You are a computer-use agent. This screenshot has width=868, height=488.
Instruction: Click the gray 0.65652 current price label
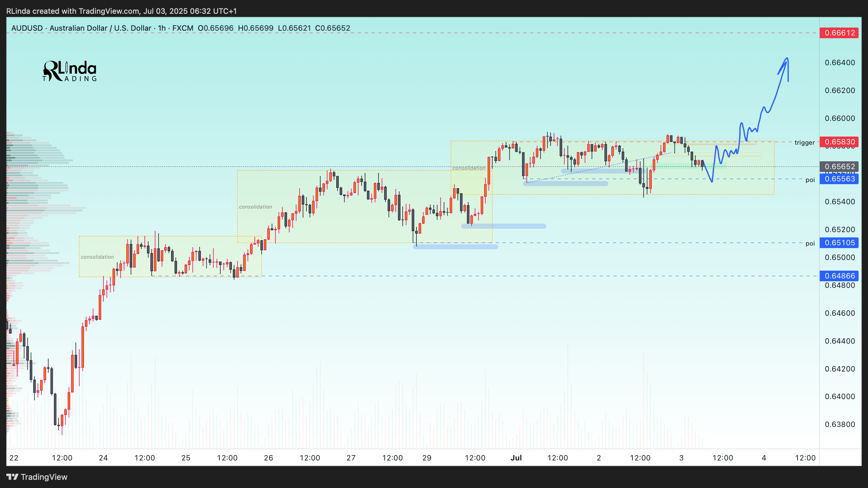[x=839, y=166]
